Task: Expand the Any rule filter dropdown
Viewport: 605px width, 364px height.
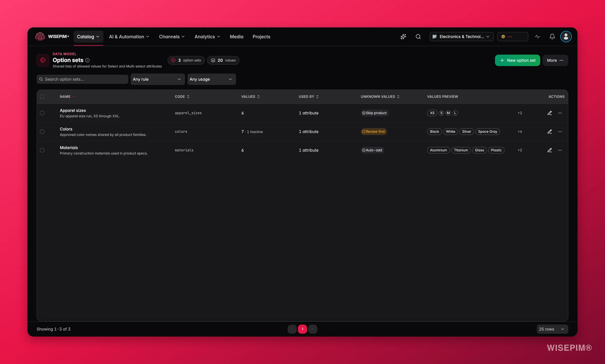Action: tap(158, 79)
